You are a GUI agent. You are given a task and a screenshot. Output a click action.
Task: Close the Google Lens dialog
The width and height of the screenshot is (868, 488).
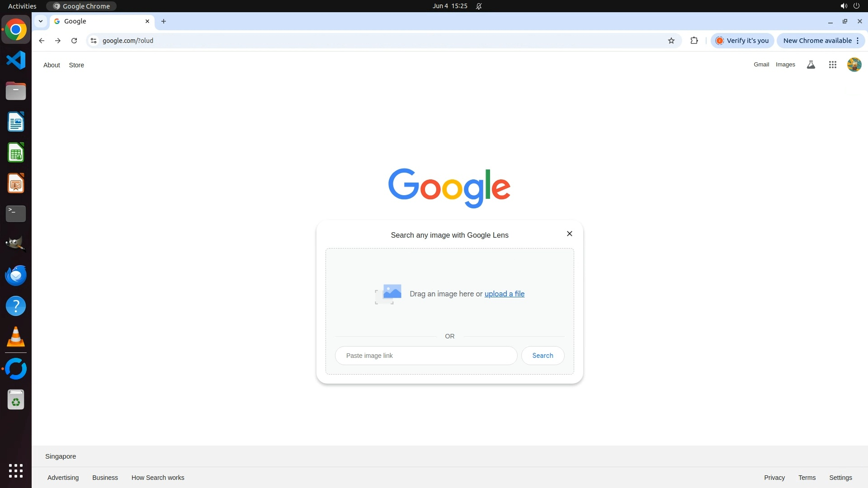tap(569, 234)
